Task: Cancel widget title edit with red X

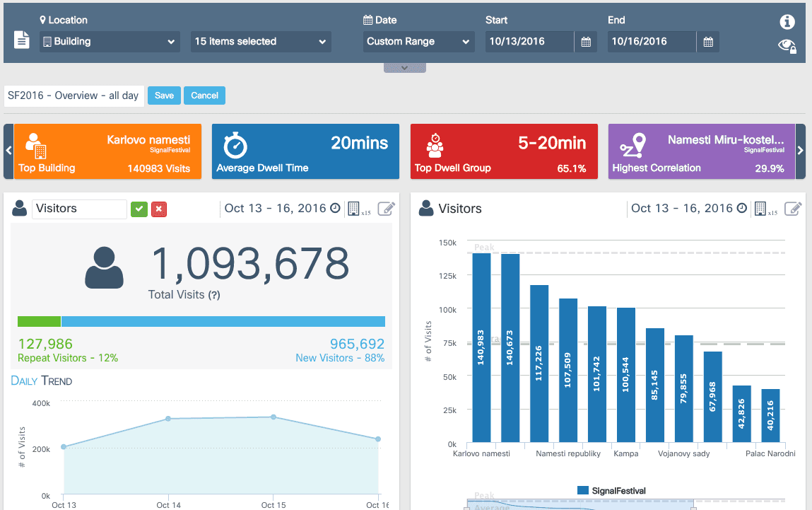Action: (x=159, y=209)
